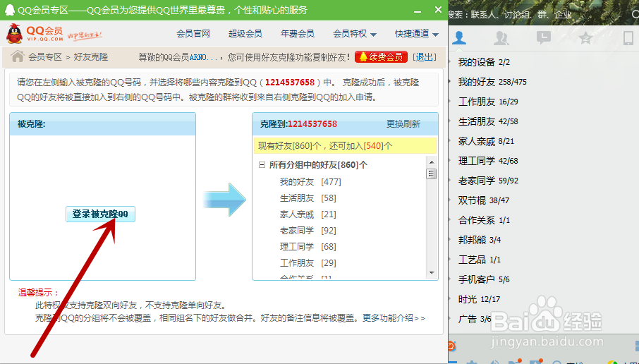Click the friend list scrollbar down arrow

pyautogui.click(x=432, y=273)
